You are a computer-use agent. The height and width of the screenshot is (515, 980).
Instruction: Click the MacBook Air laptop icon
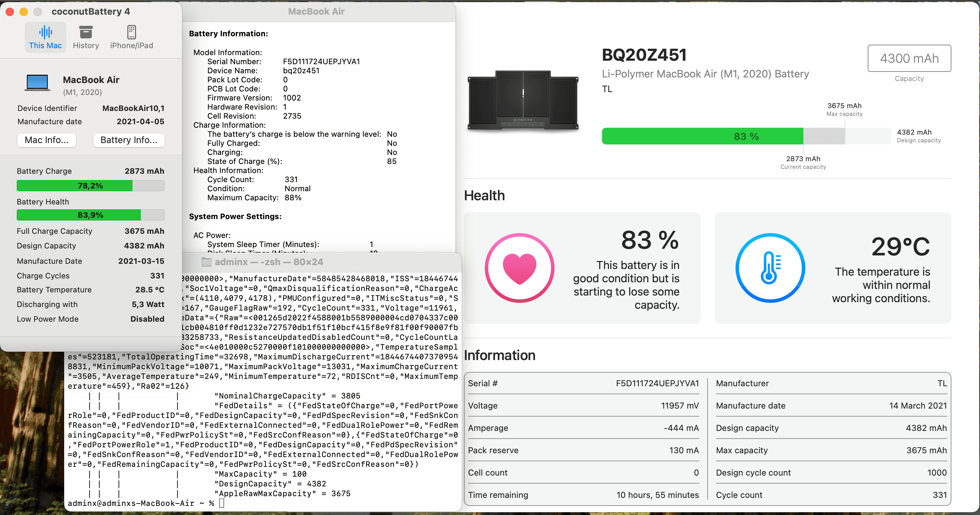click(37, 83)
